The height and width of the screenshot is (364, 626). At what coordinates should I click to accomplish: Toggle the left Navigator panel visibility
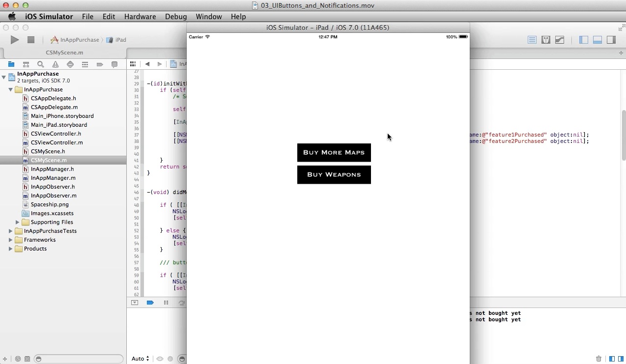tap(584, 40)
